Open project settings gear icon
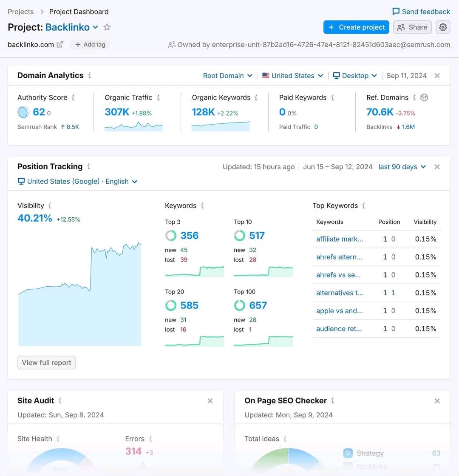459x476 pixels. 443,27
